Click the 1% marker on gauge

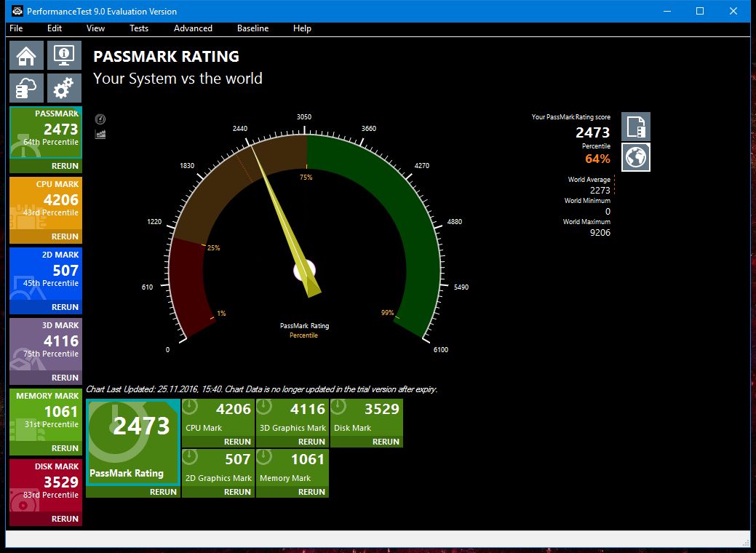(220, 313)
